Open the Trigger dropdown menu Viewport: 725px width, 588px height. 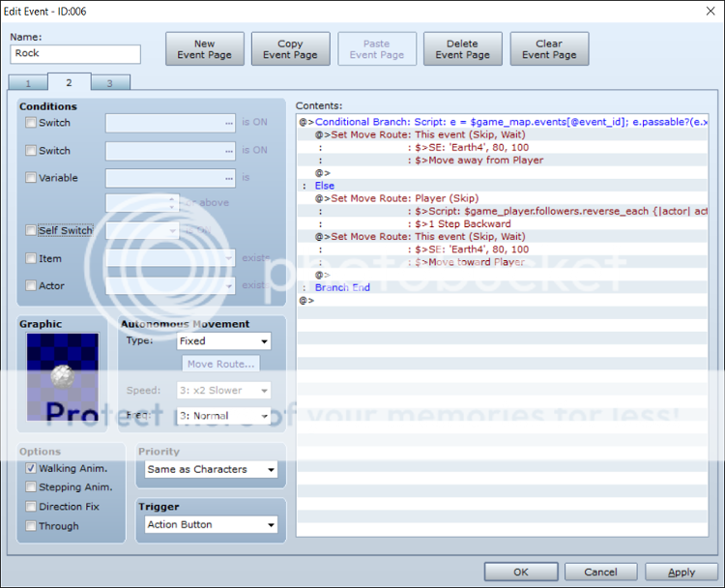click(x=211, y=525)
